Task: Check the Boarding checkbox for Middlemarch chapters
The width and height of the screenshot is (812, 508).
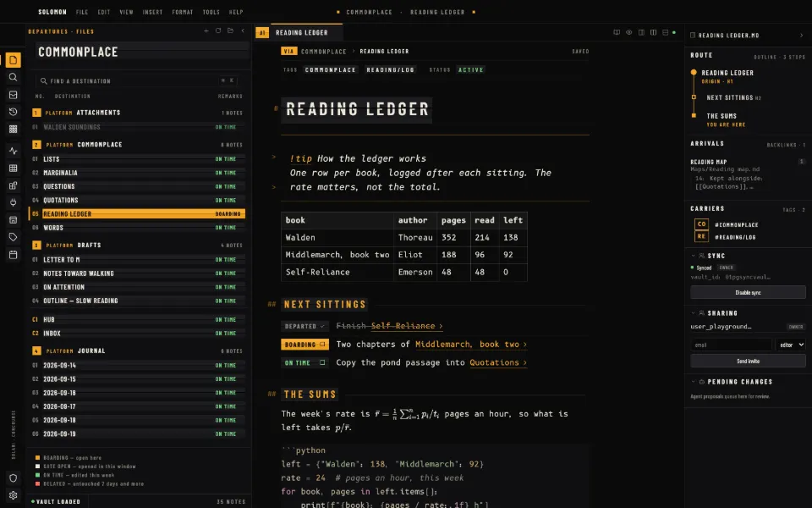Action: click(x=322, y=345)
